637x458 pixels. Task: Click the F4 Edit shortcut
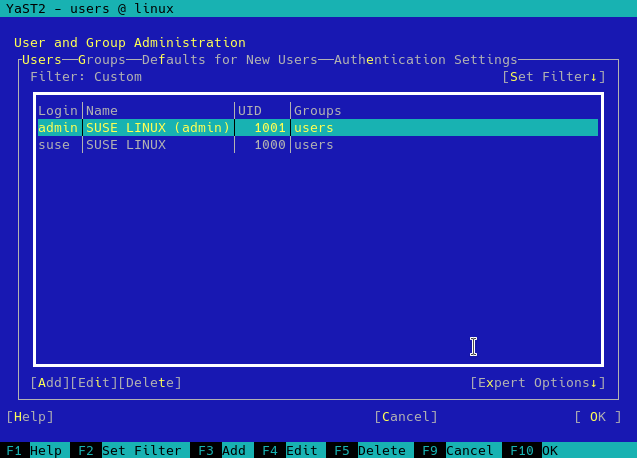point(290,450)
